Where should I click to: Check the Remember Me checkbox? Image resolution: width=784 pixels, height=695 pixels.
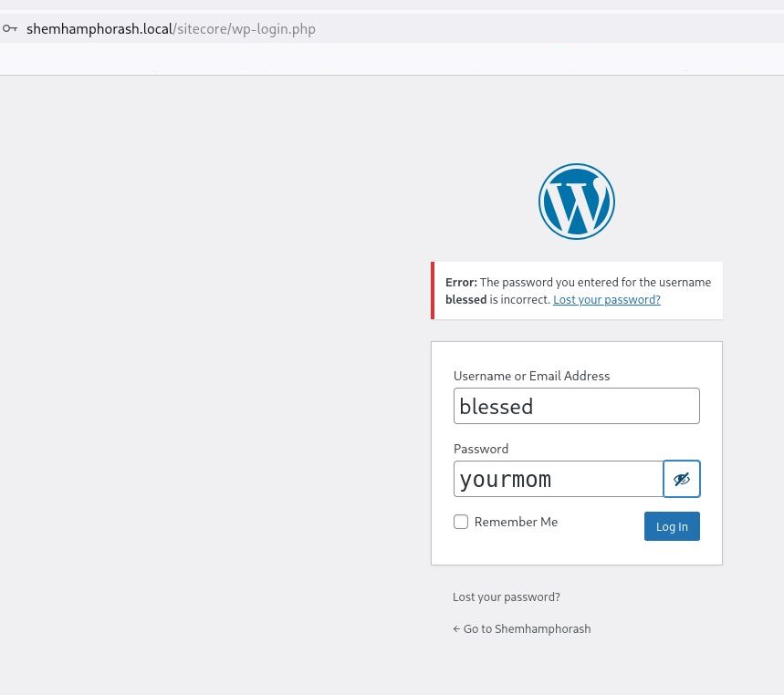[461, 522]
